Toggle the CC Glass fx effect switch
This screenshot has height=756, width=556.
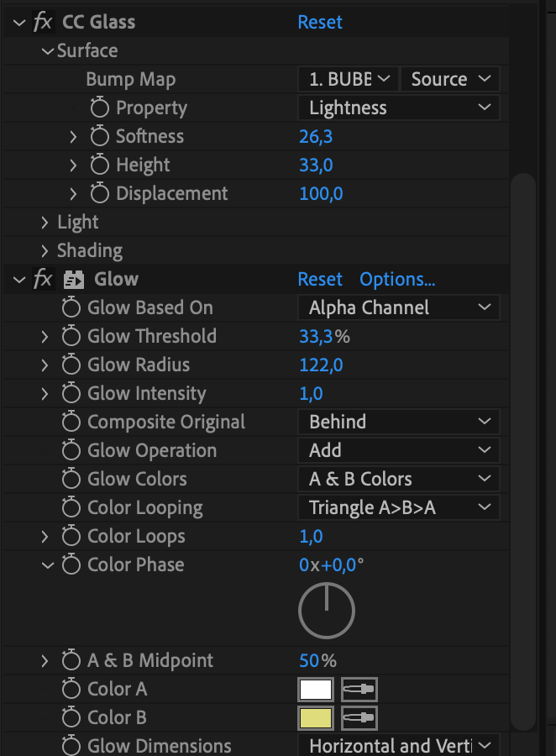(x=43, y=23)
